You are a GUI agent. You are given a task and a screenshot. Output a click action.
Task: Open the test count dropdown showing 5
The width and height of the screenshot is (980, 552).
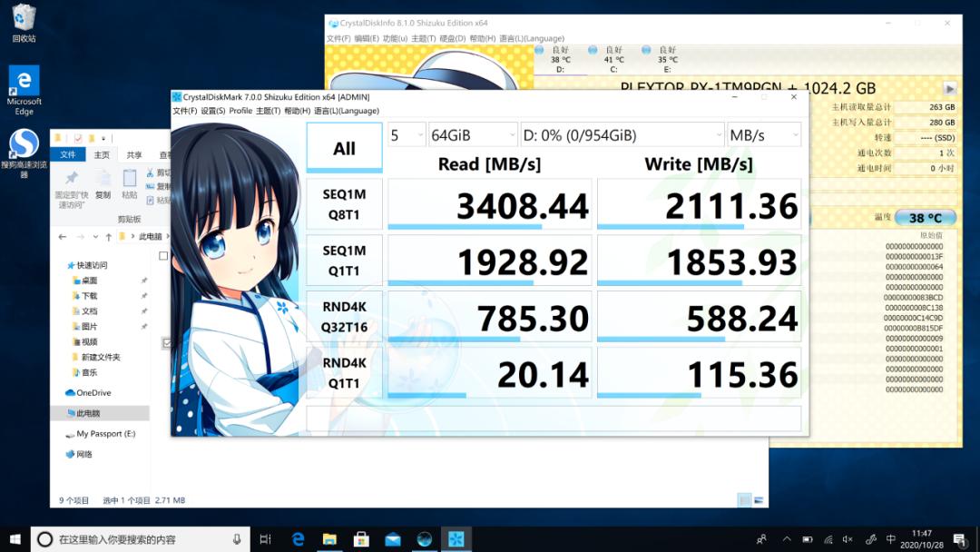(x=407, y=135)
